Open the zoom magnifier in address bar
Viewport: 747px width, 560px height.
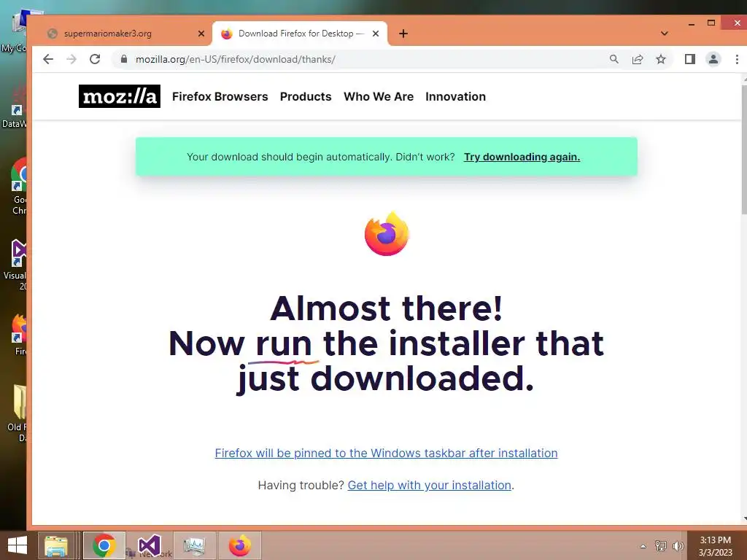(x=614, y=59)
